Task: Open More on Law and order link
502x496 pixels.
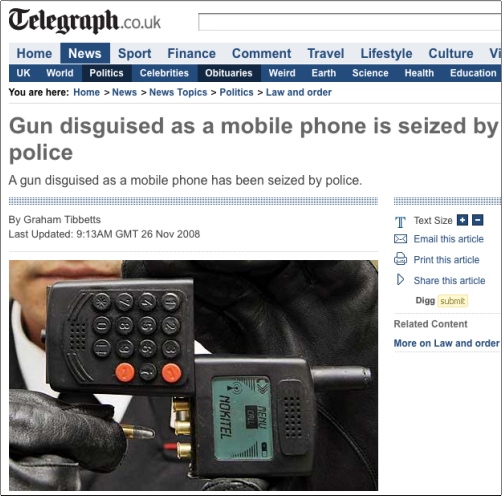Action: [446, 343]
